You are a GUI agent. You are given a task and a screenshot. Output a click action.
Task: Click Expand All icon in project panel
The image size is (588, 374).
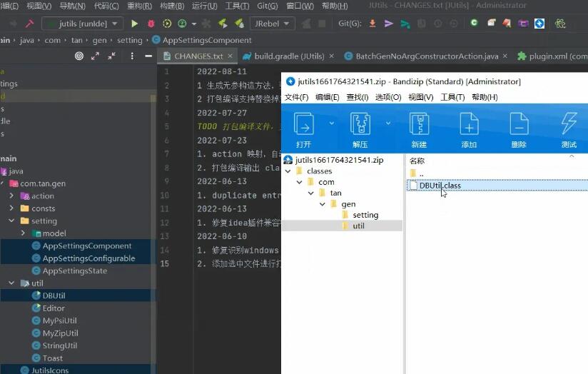[96, 56]
